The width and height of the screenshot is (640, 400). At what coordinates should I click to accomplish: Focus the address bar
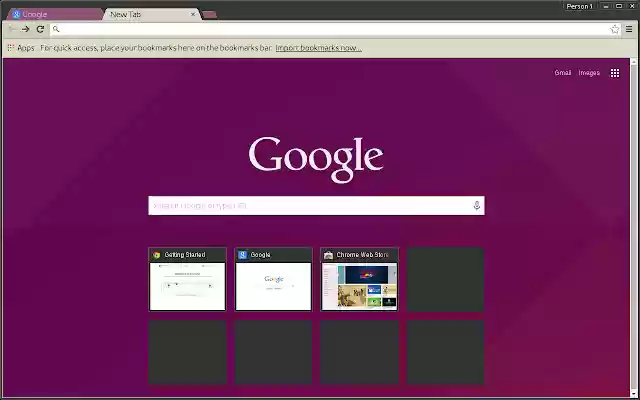click(330, 29)
